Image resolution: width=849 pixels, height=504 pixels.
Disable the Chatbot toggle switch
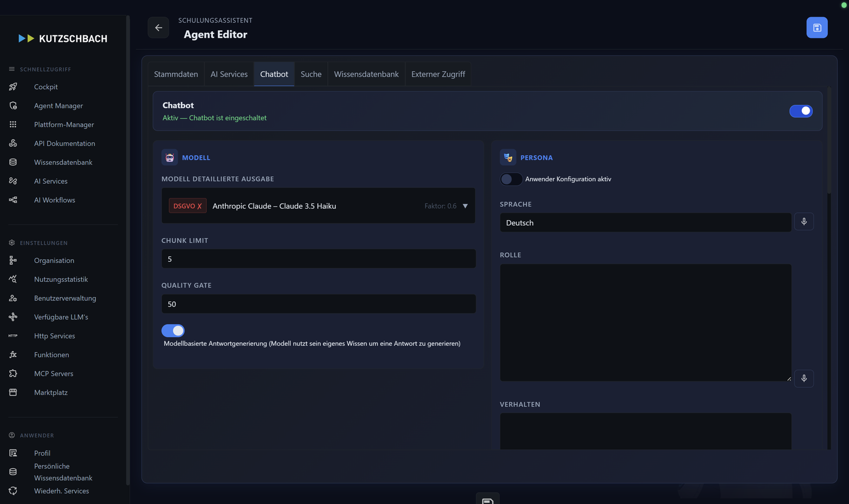click(x=801, y=111)
